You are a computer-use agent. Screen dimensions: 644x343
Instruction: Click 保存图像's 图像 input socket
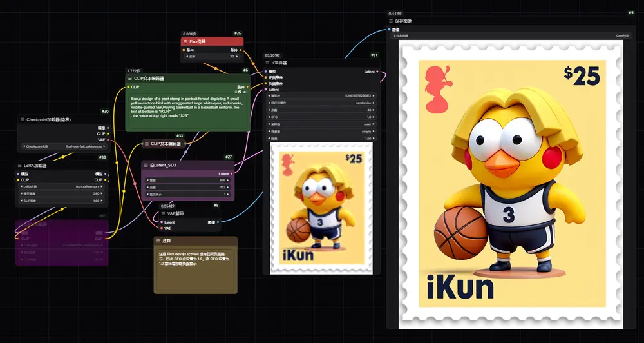pos(389,30)
